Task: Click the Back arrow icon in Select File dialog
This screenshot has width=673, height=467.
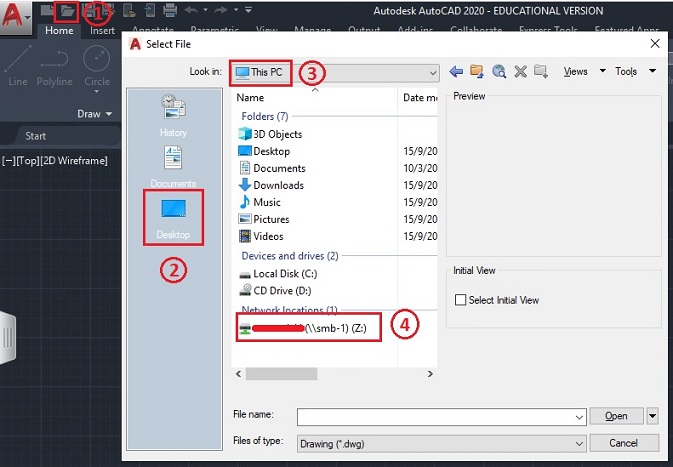Action: click(457, 72)
